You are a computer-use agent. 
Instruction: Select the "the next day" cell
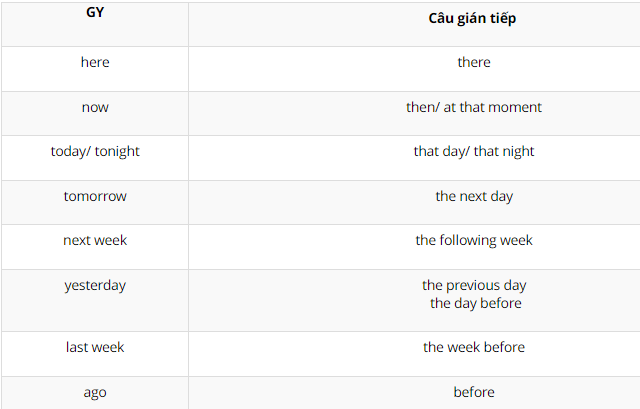[x=473, y=196]
